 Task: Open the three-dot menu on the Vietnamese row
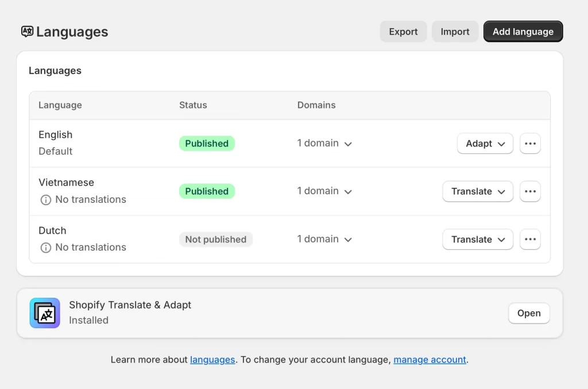(529, 191)
